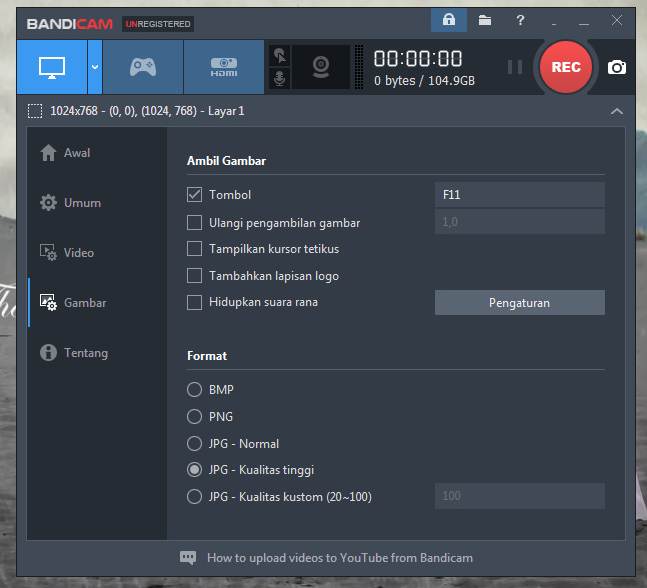Select JPG - Kualitas kustom option

click(194, 496)
